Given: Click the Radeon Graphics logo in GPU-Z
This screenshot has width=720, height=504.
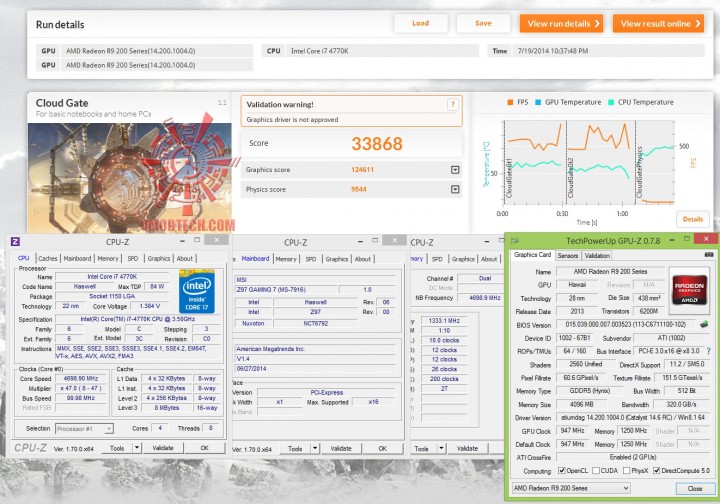Looking at the screenshot, I should [x=689, y=290].
